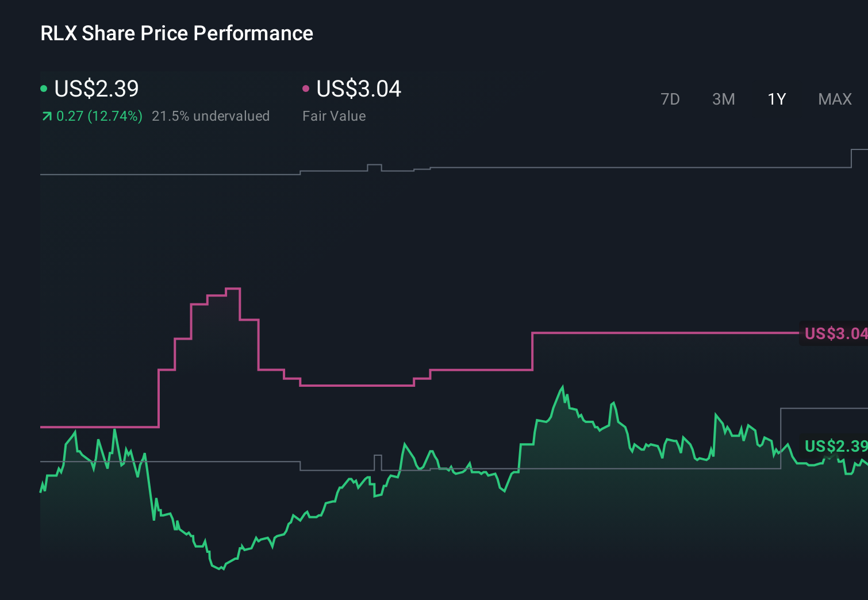Open the MAX time range view
This screenshot has height=600, width=868.
[834, 99]
